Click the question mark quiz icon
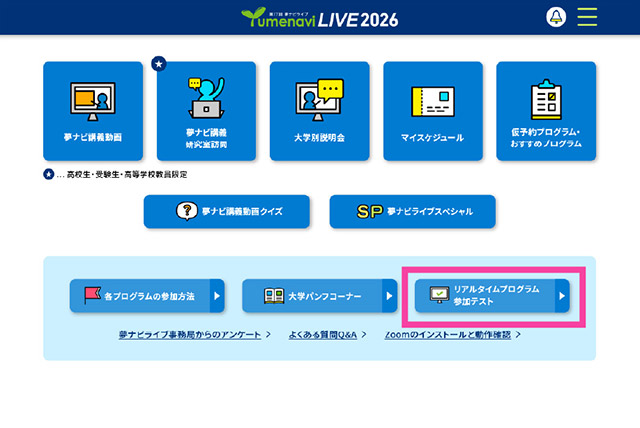The width and height of the screenshot is (640, 428). [187, 211]
